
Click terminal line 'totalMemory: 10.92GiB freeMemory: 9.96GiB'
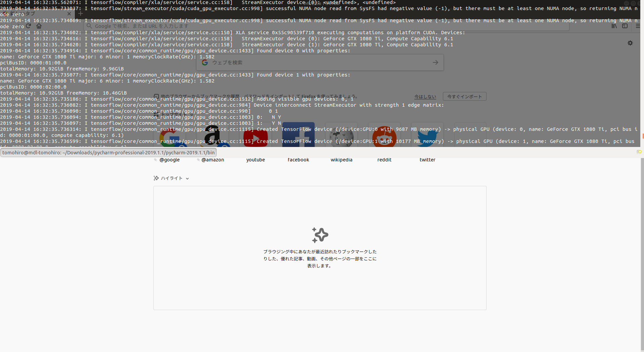click(x=62, y=69)
